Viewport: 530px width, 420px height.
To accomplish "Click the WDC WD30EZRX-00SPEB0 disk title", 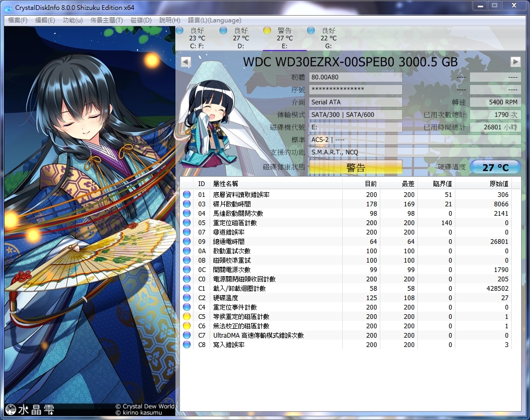I will (x=350, y=62).
